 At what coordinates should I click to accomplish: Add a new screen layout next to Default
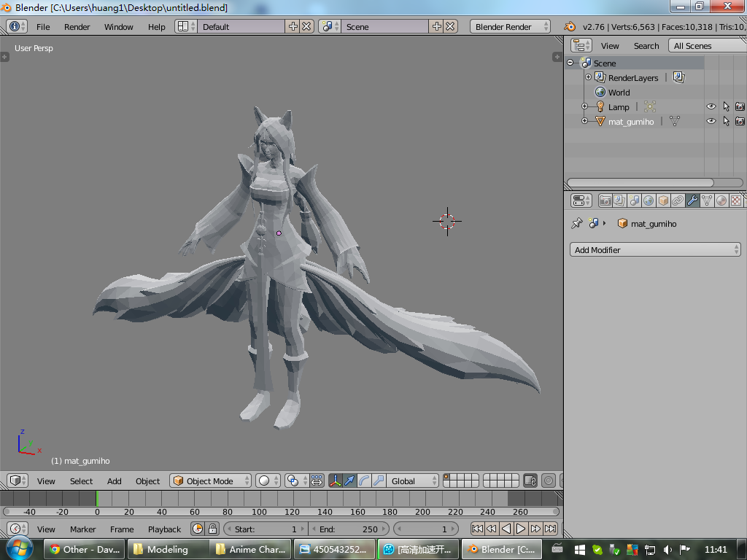coord(293,27)
